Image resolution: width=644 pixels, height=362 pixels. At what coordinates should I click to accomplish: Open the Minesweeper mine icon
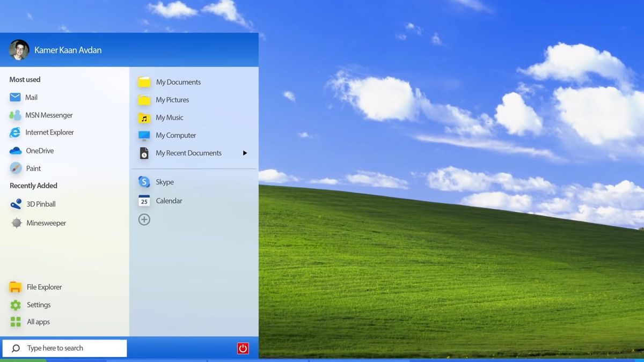pyautogui.click(x=17, y=223)
